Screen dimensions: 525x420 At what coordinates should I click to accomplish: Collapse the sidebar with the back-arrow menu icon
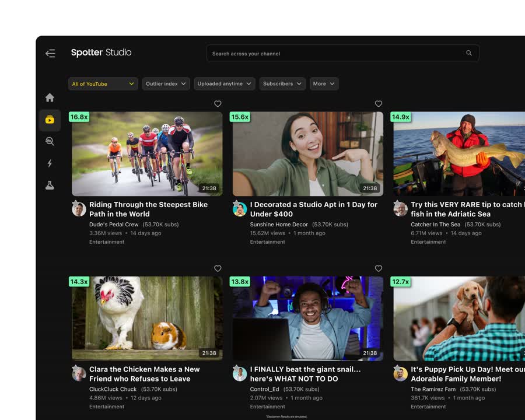tap(50, 53)
